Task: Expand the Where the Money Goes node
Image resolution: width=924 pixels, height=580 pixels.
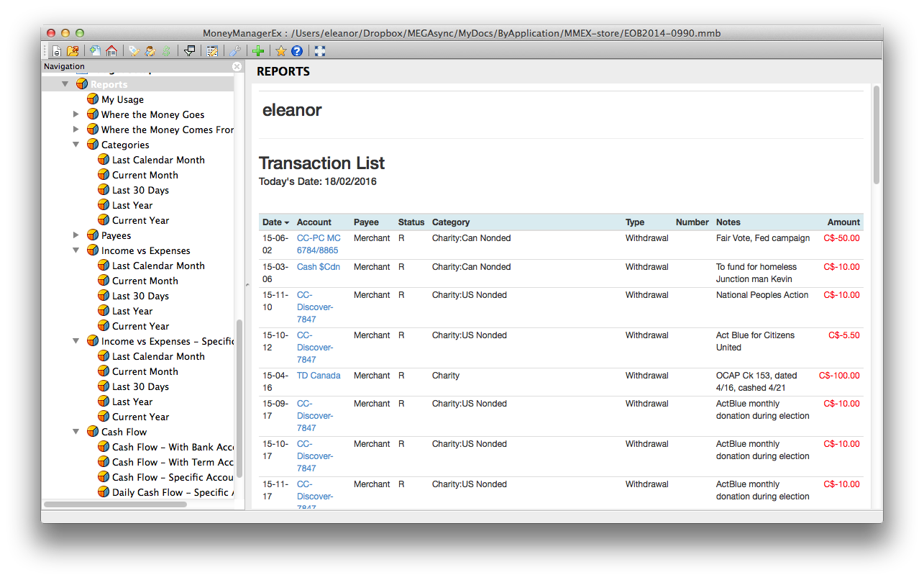Action: [76, 114]
